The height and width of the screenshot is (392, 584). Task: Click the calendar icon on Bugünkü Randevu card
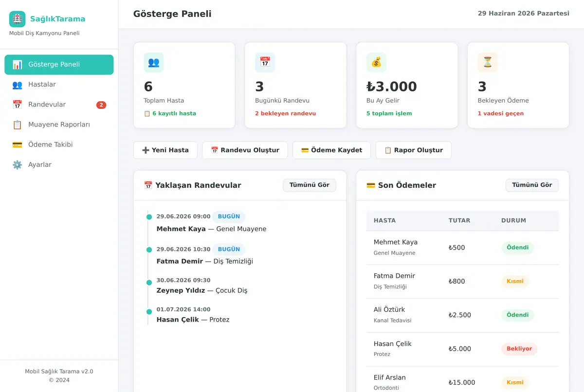point(265,62)
